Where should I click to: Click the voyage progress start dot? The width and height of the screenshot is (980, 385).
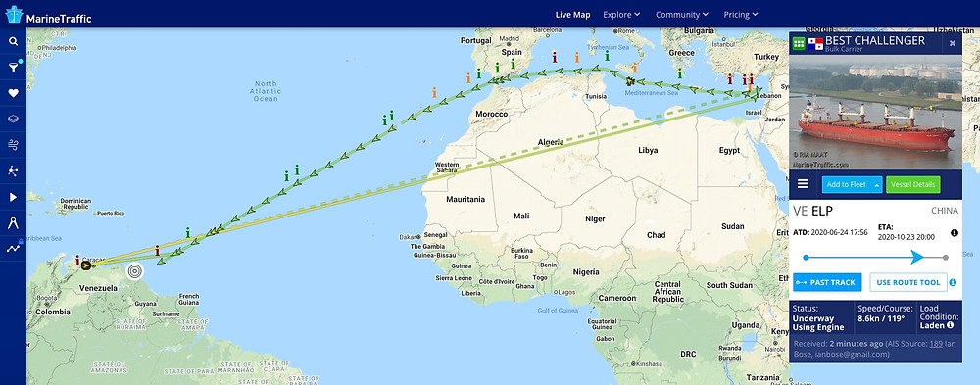806,257
